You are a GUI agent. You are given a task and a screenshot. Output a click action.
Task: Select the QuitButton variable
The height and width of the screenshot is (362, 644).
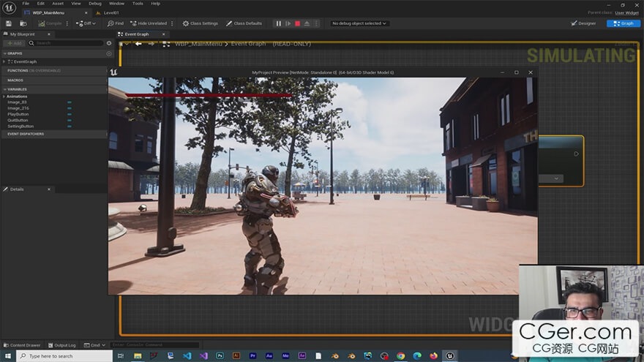(x=18, y=120)
